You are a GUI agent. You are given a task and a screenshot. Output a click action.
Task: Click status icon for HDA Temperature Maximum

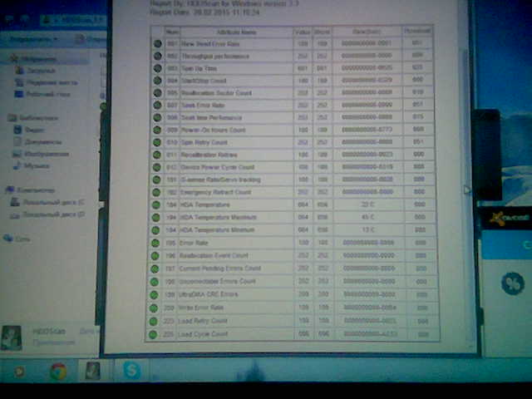coord(155,218)
